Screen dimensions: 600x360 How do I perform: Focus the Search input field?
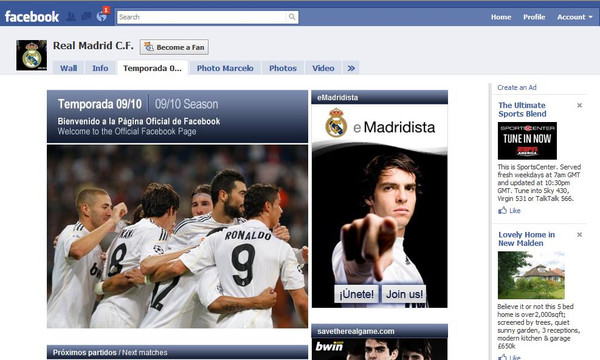coord(202,17)
